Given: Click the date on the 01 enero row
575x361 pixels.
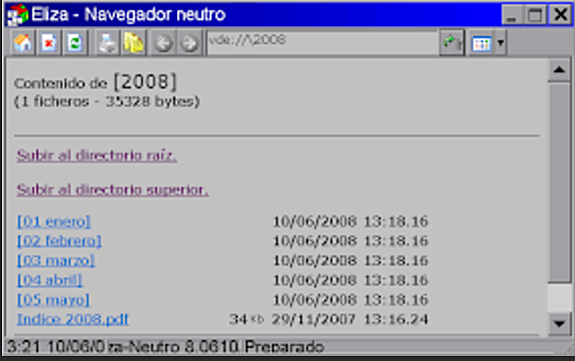Looking at the screenshot, I should pos(351,222).
